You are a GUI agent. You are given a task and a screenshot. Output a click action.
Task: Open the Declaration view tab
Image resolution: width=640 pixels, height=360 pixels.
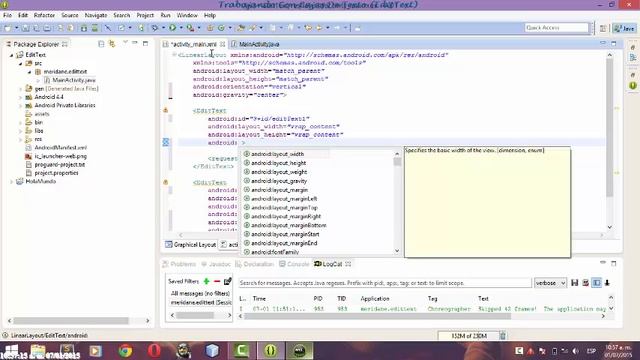pos(255,264)
